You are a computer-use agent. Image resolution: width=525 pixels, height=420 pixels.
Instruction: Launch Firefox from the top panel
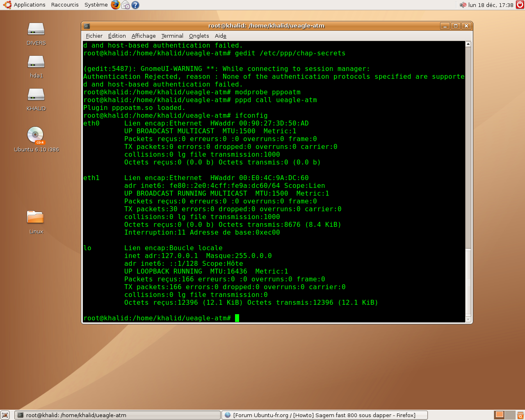pos(116,5)
